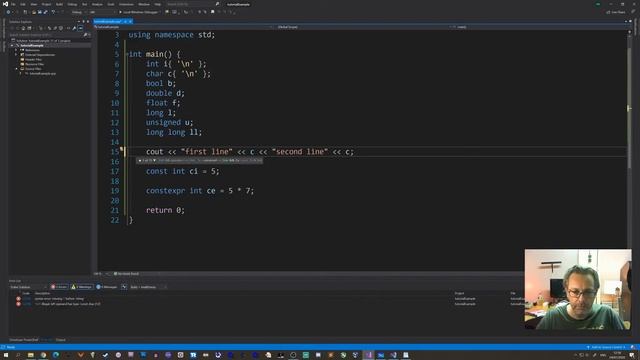Screen dimensions: 640x360
Task: Collapse the TutorialExample project node
Action: pyautogui.click(x=12, y=45)
